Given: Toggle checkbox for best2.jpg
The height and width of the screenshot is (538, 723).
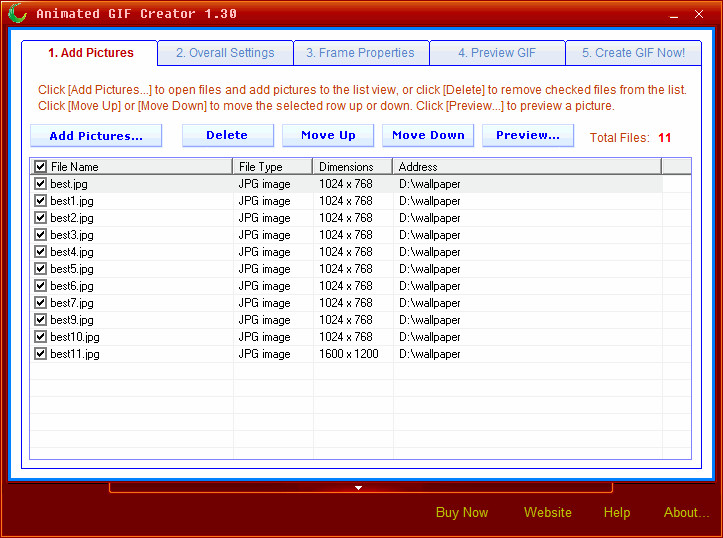Looking at the screenshot, I should [41, 218].
